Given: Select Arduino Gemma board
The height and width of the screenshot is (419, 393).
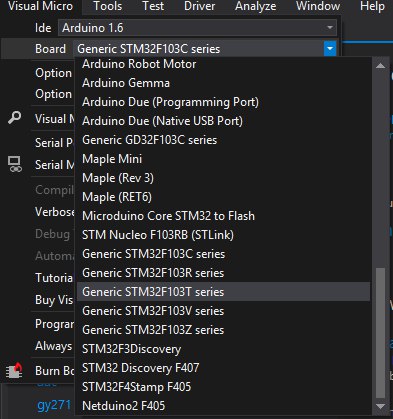Looking at the screenshot, I should coord(223,83).
